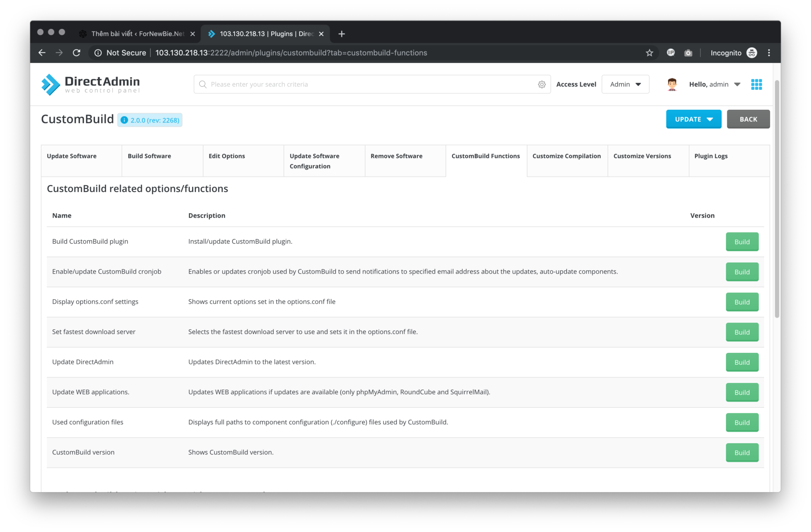Click Build for Build CustomBuild plugin
Viewport: 811px width, 532px height.
point(742,242)
